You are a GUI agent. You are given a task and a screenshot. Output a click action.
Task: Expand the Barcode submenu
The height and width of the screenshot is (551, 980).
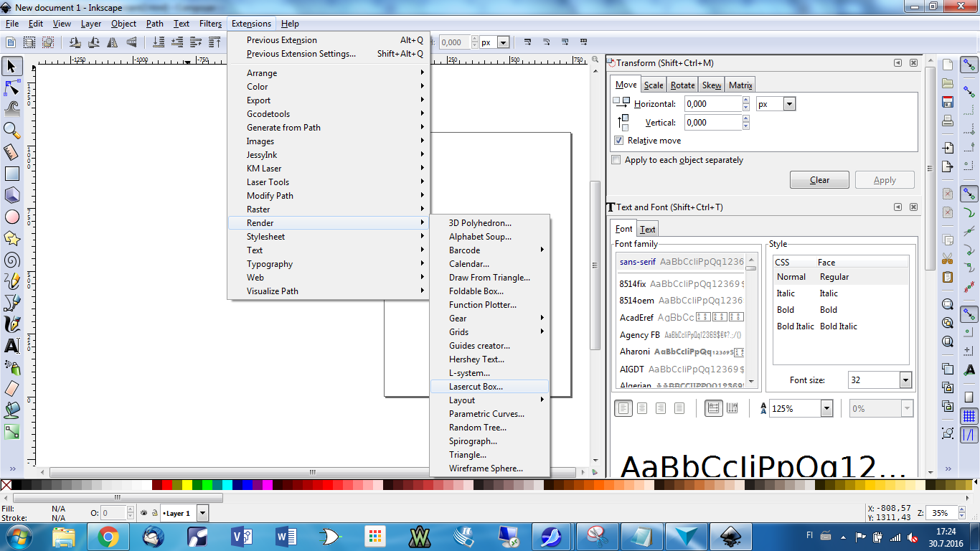click(x=490, y=250)
